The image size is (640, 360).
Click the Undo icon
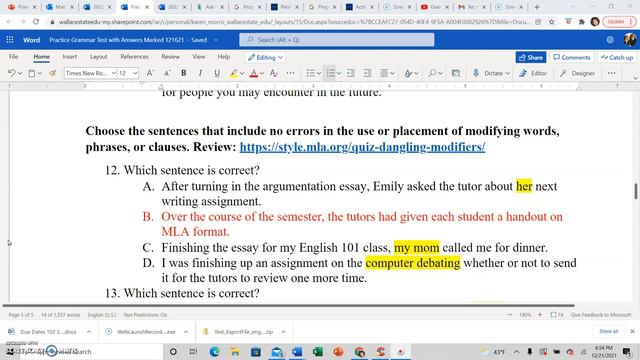11,73
